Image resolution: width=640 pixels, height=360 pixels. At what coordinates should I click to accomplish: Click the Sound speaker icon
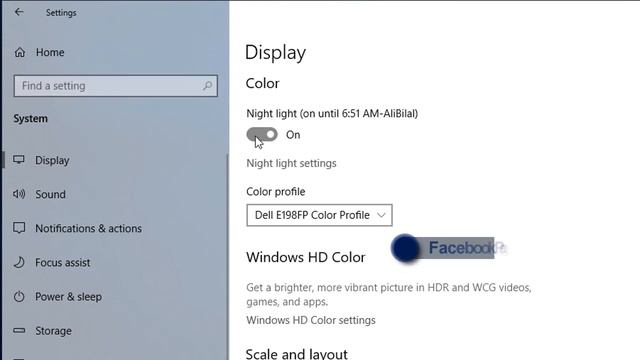point(19,194)
